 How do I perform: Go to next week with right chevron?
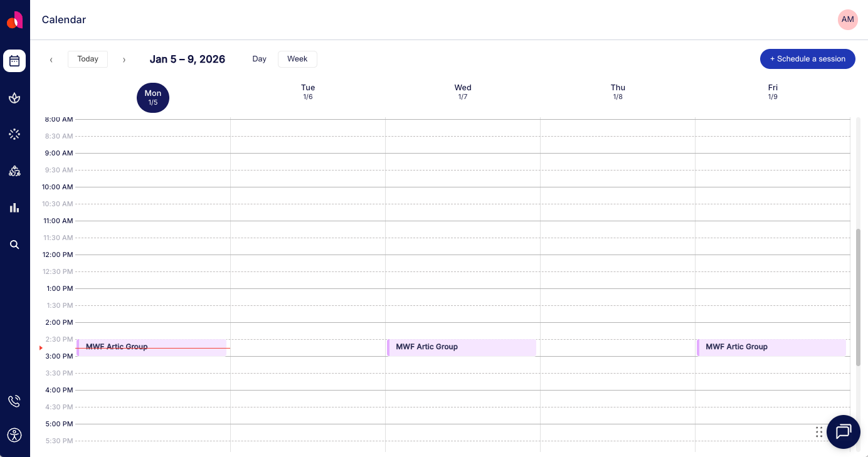point(124,60)
